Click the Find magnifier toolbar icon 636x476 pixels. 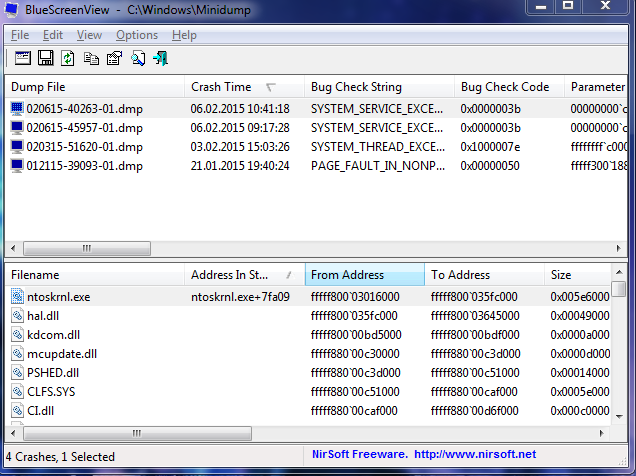point(137,59)
